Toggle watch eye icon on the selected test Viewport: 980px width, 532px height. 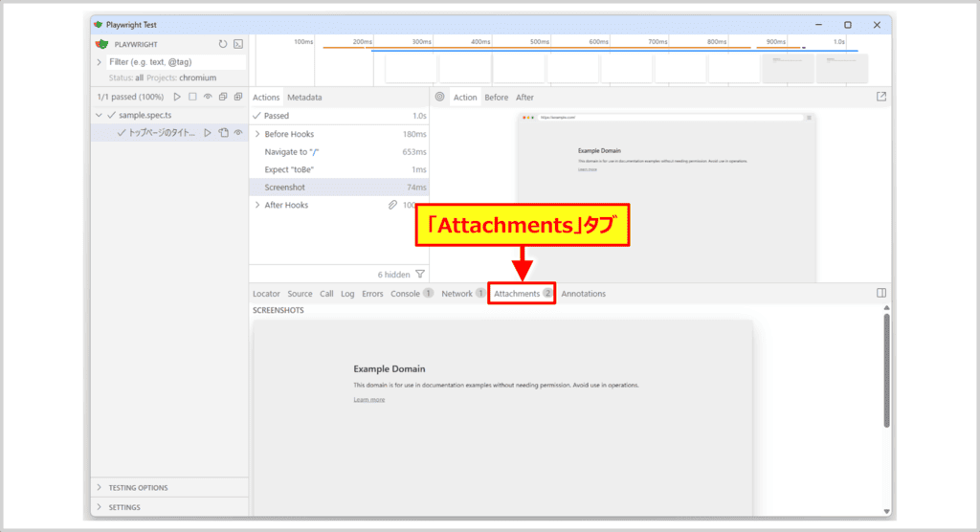[237, 133]
